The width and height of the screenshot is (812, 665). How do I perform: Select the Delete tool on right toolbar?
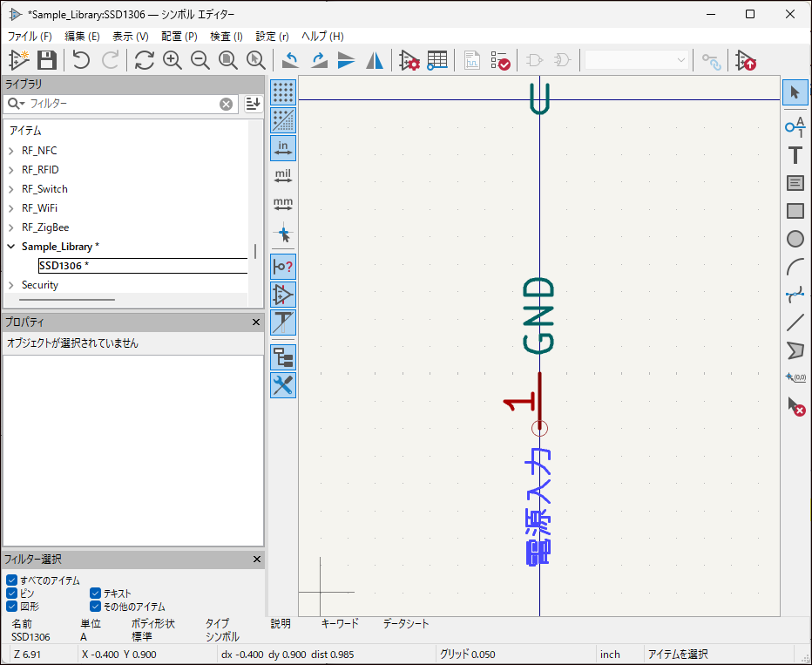click(x=795, y=405)
